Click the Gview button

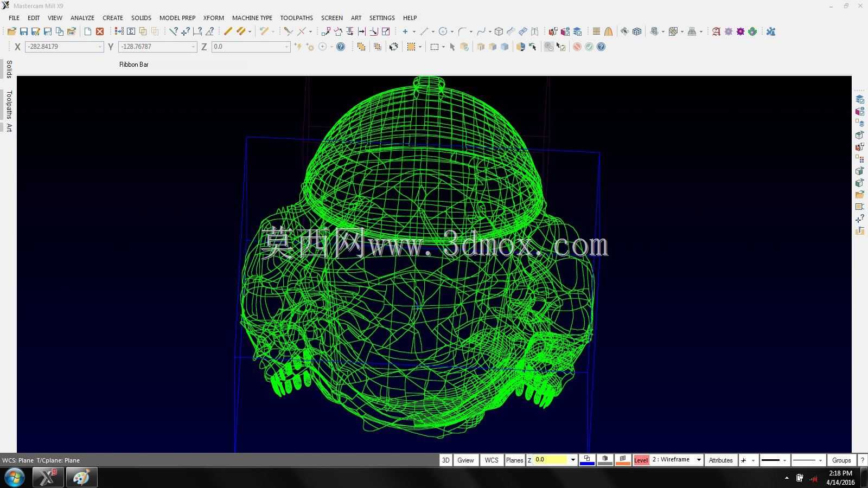(465, 460)
